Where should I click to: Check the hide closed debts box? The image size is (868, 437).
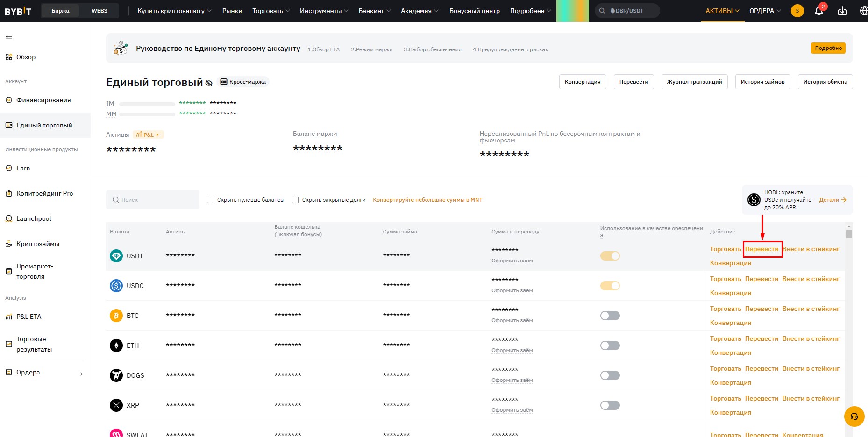click(x=295, y=200)
